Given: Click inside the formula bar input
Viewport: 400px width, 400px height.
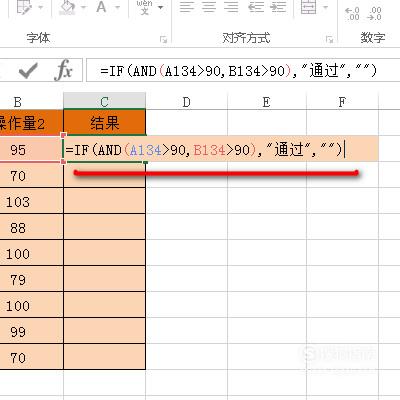Looking at the screenshot, I should [x=243, y=70].
